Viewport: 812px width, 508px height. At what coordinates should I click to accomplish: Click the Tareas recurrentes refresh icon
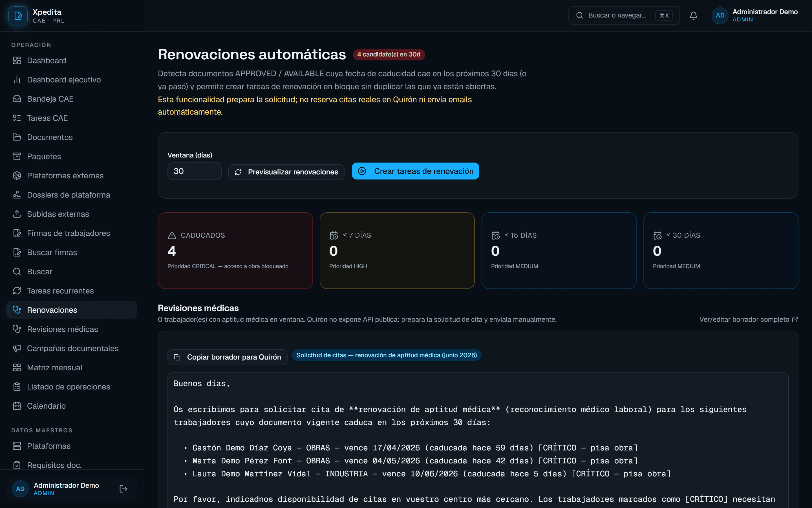pos(17,291)
